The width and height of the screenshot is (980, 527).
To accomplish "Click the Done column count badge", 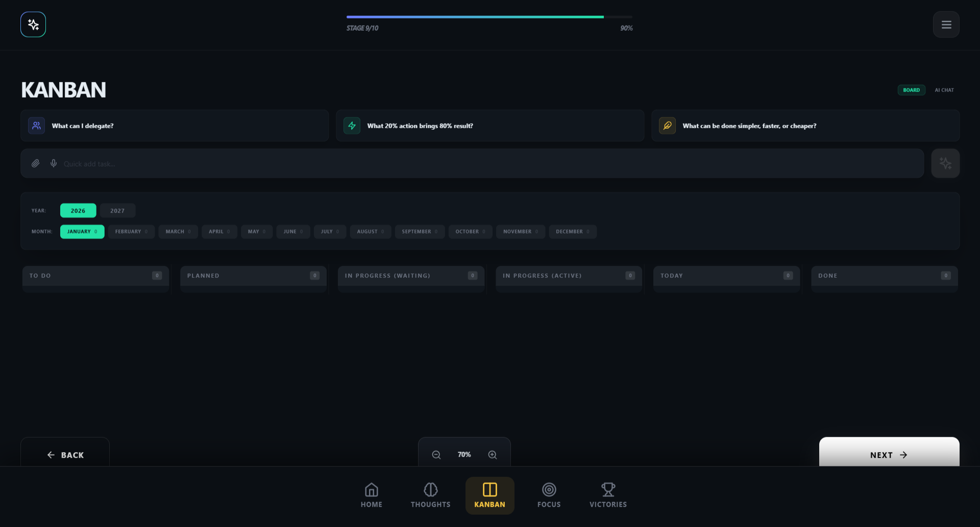I will click(946, 276).
